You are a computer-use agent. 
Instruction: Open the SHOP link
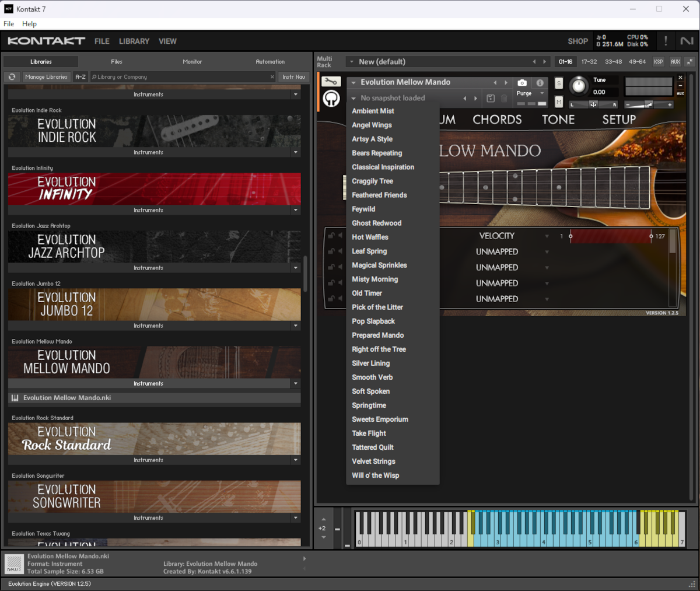pos(577,41)
